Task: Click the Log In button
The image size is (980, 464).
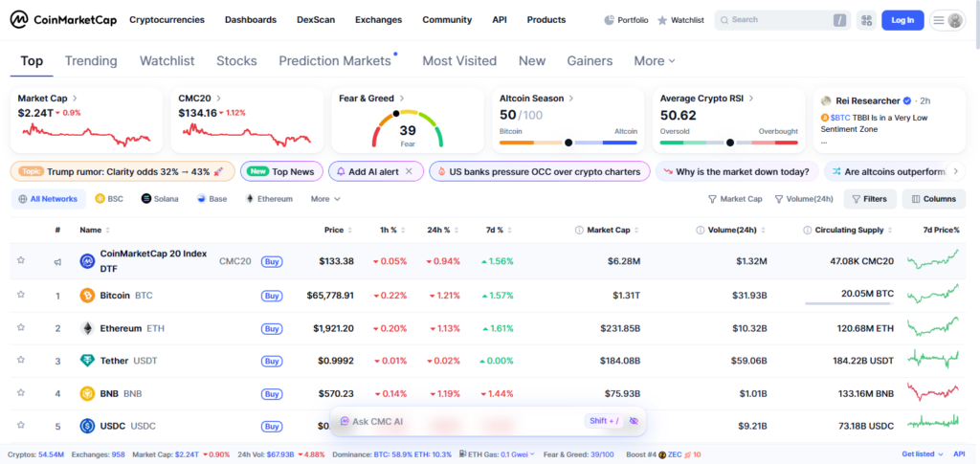Action: tap(902, 20)
